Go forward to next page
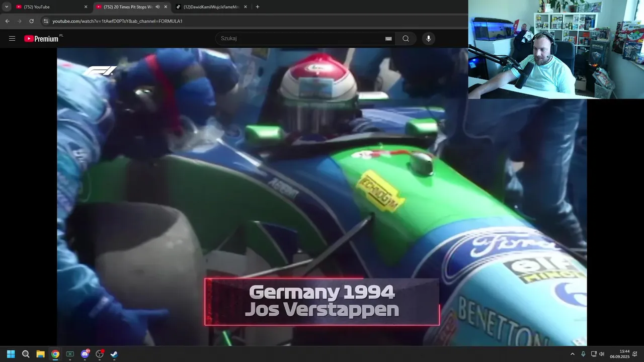The height and width of the screenshot is (362, 644). tap(20, 21)
